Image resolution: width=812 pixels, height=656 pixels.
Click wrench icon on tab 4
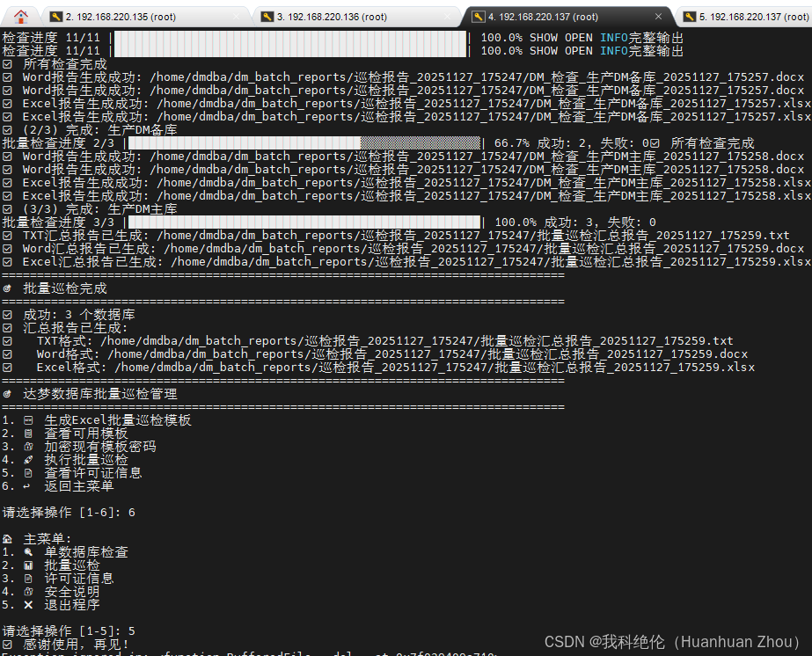point(479,17)
